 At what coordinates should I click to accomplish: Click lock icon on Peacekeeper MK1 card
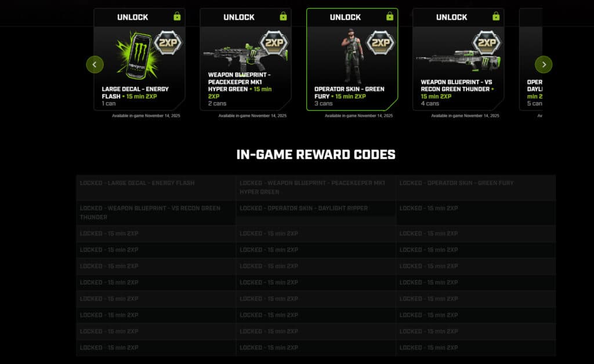tap(283, 16)
